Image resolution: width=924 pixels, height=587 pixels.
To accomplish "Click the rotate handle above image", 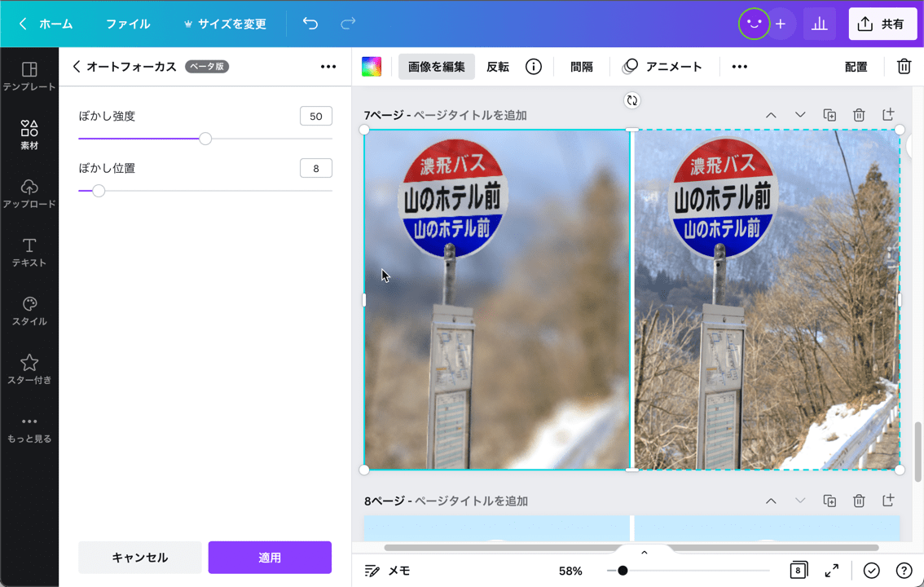I will coord(631,100).
